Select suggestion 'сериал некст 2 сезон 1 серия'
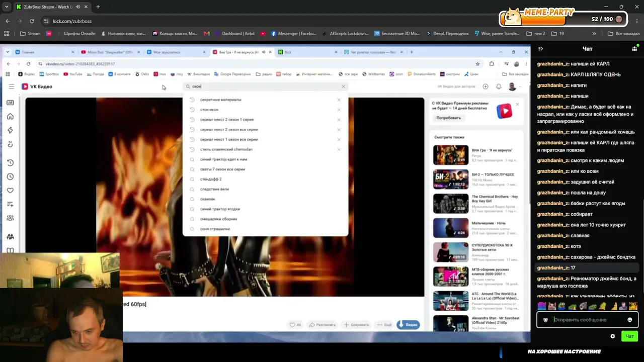This screenshot has height=362, width=644. 226,120
